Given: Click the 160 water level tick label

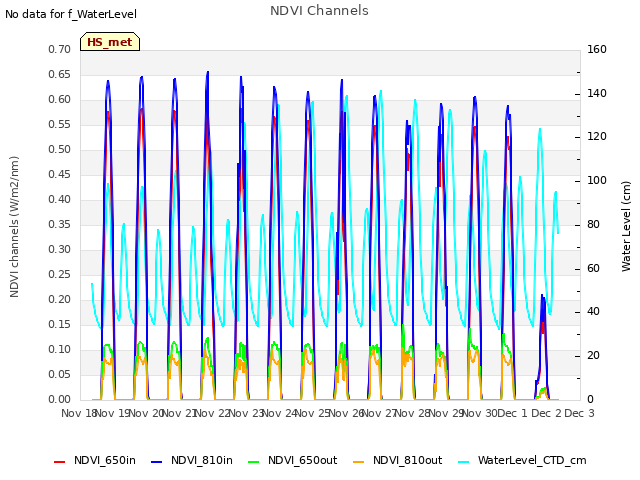Looking at the screenshot, I should point(597,50).
